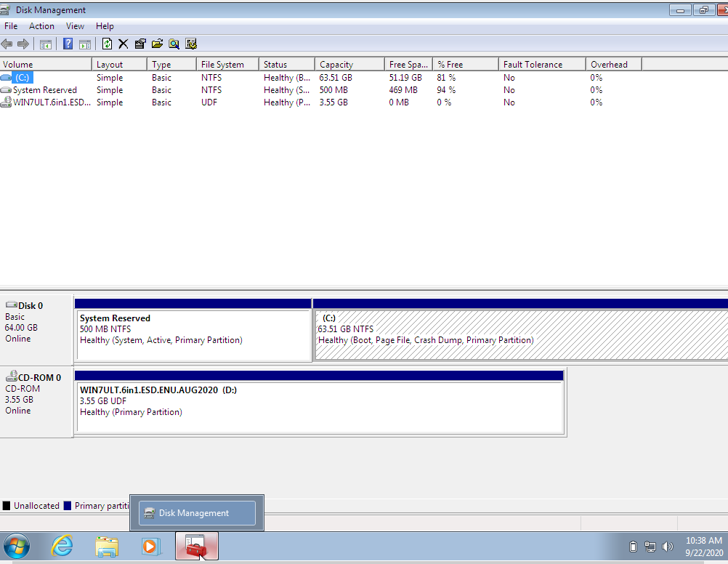Toggle the Action pane visibility
728x564 pixels.
point(85,44)
